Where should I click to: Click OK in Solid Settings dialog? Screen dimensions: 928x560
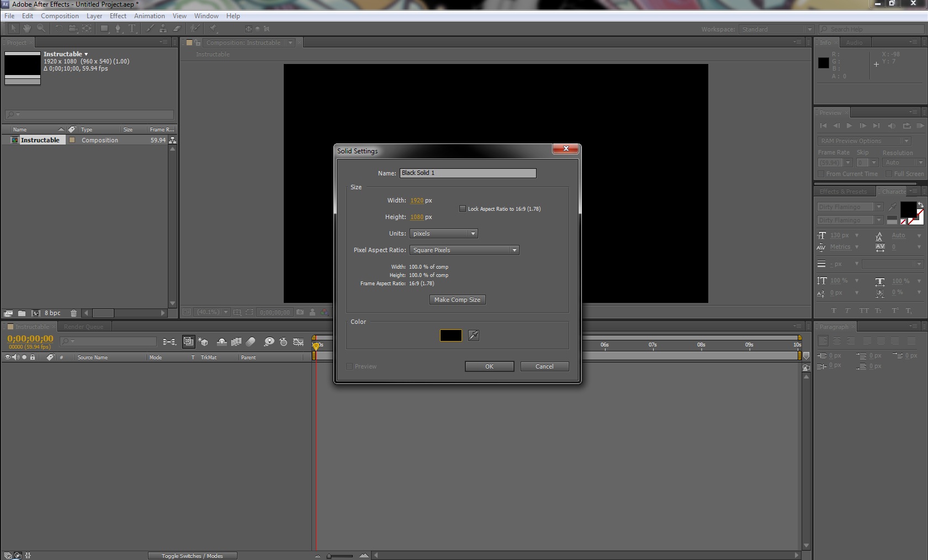click(x=489, y=366)
